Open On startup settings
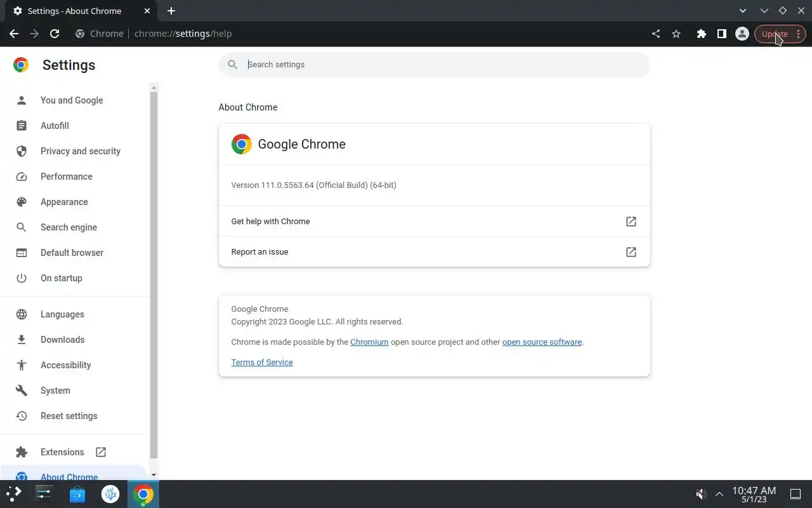812x508 pixels. [62, 278]
